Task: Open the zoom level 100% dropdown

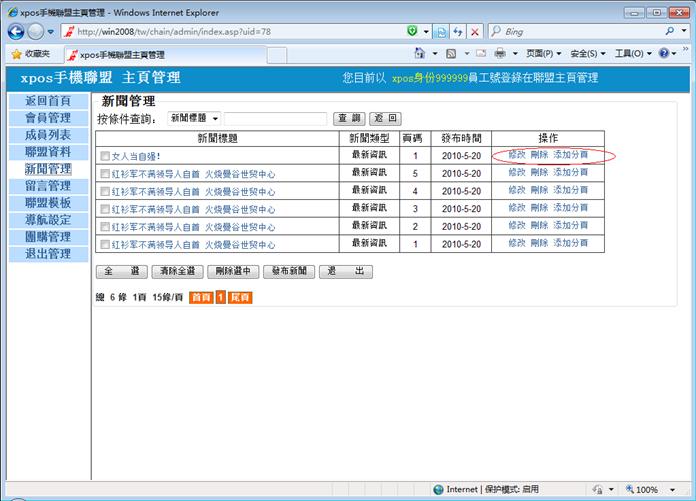Action: 670,490
